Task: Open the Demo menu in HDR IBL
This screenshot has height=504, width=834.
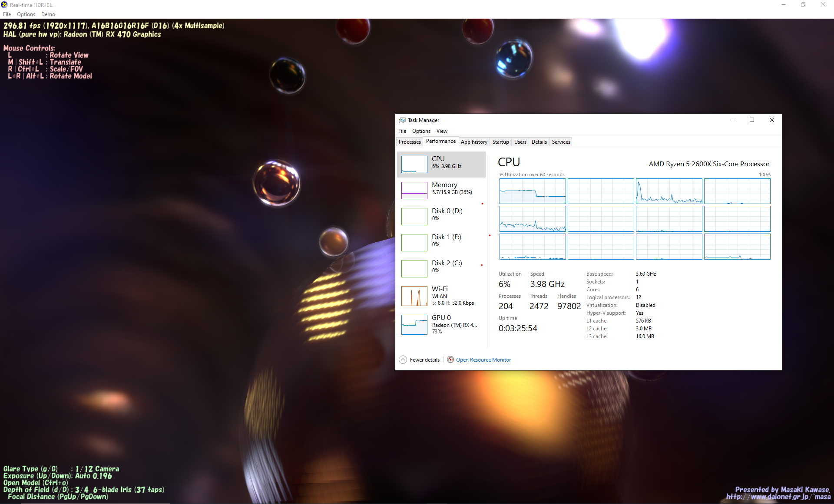Action: point(48,14)
